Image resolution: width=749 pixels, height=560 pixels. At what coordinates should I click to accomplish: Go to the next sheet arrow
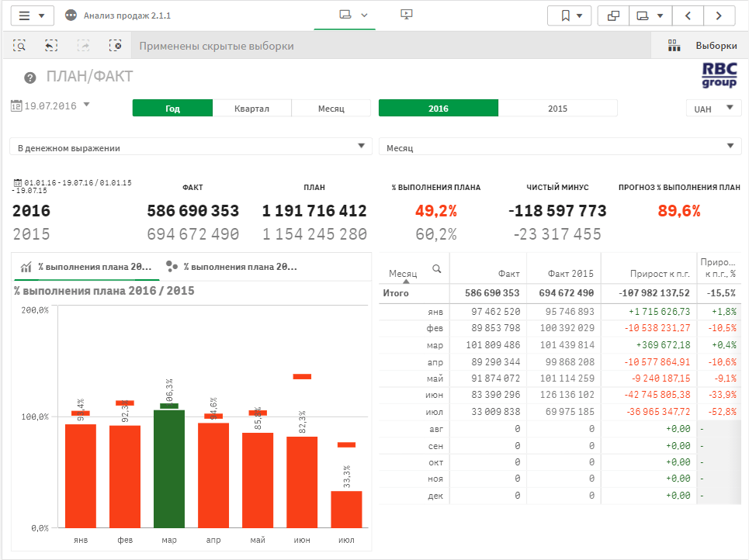(720, 16)
